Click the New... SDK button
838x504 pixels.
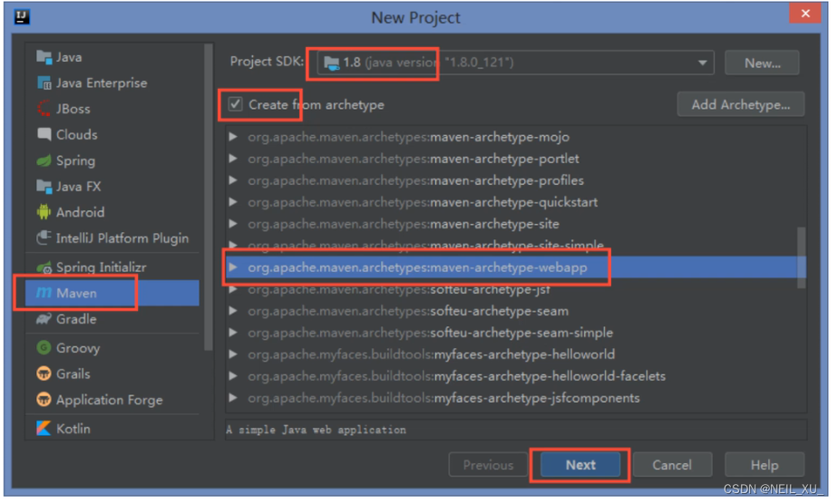click(x=762, y=63)
